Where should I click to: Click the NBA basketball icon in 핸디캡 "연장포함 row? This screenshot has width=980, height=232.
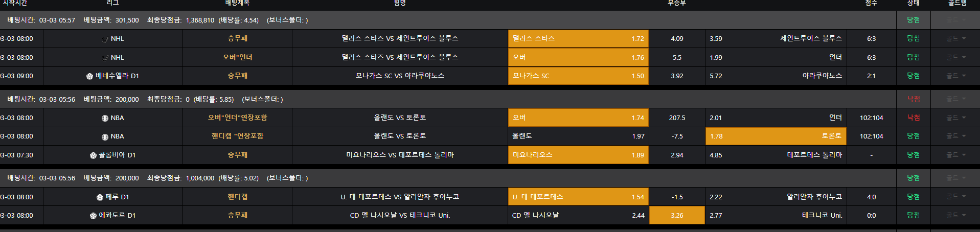(x=105, y=136)
